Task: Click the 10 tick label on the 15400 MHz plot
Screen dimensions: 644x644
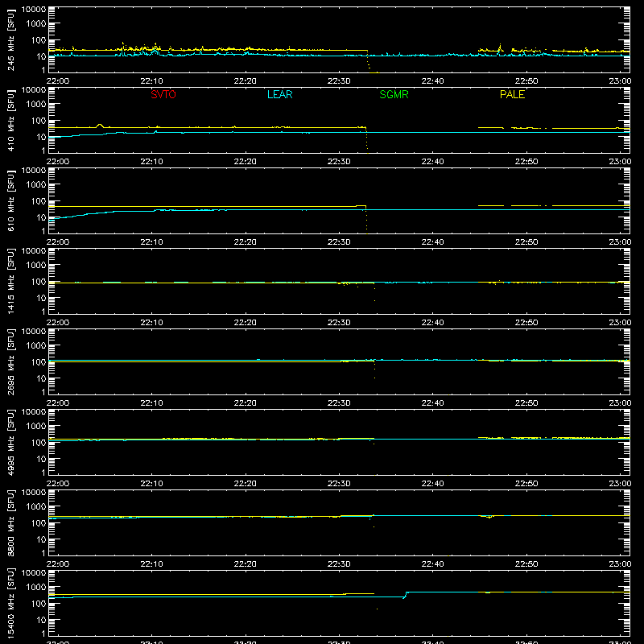Action: (41, 620)
